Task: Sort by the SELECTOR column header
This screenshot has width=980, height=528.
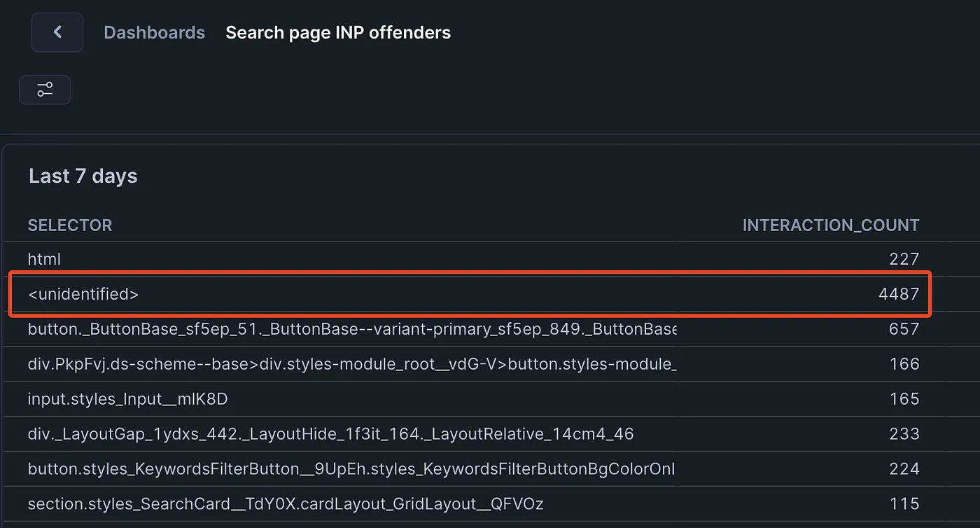Action: click(x=70, y=225)
